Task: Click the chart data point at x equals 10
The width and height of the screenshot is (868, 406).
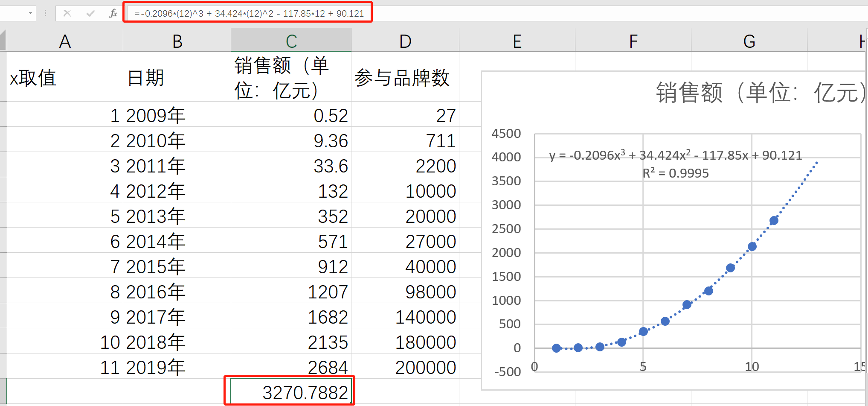Action: 752,246
